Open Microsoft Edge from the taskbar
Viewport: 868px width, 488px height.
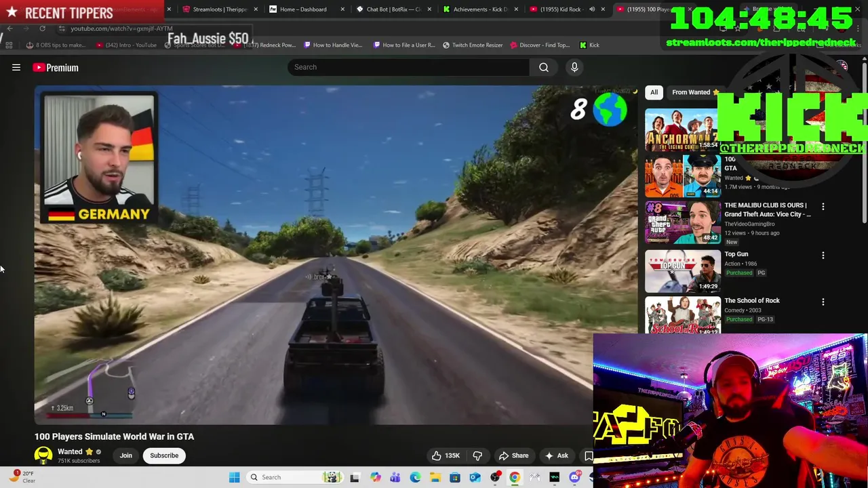(415, 477)
